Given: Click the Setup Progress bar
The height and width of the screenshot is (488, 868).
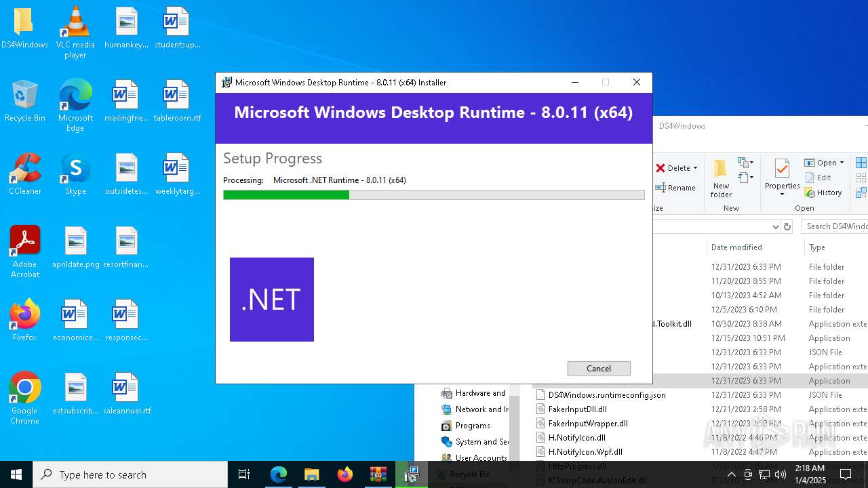Looking at the screenshot, I should click(433, 195).
